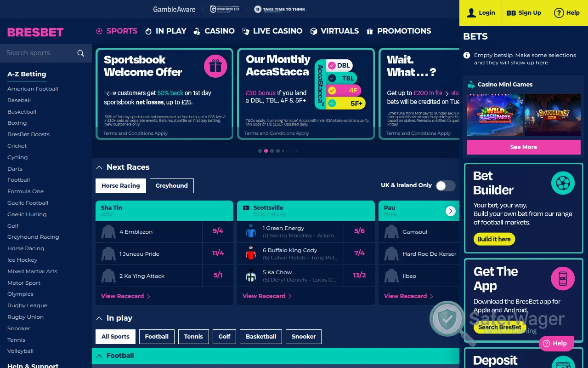The width and height of the screenshot is (588, 368).
Task: Click the Live Casino dice icon
Action: pos(245,31)
